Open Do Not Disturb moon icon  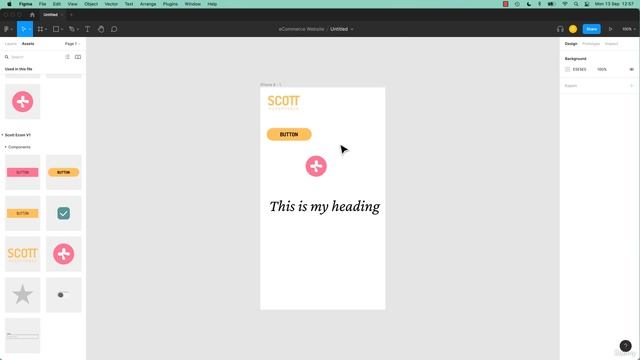coord(529,4)
